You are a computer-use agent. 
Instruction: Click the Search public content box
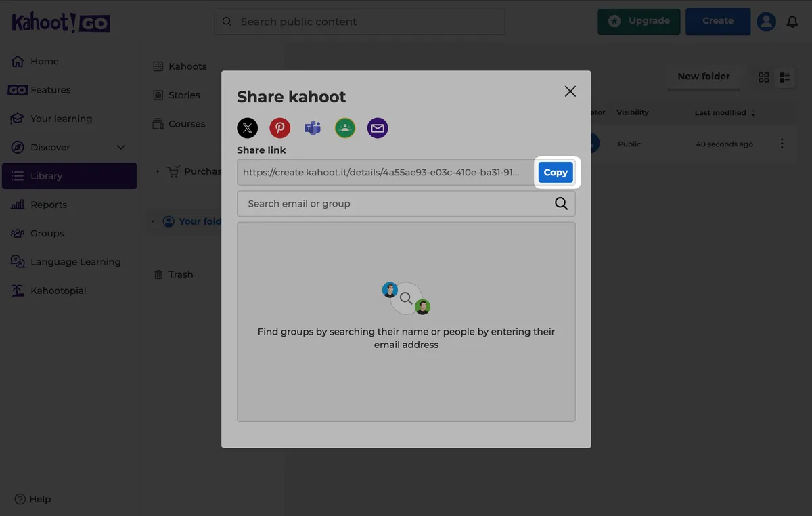point(360,22)
